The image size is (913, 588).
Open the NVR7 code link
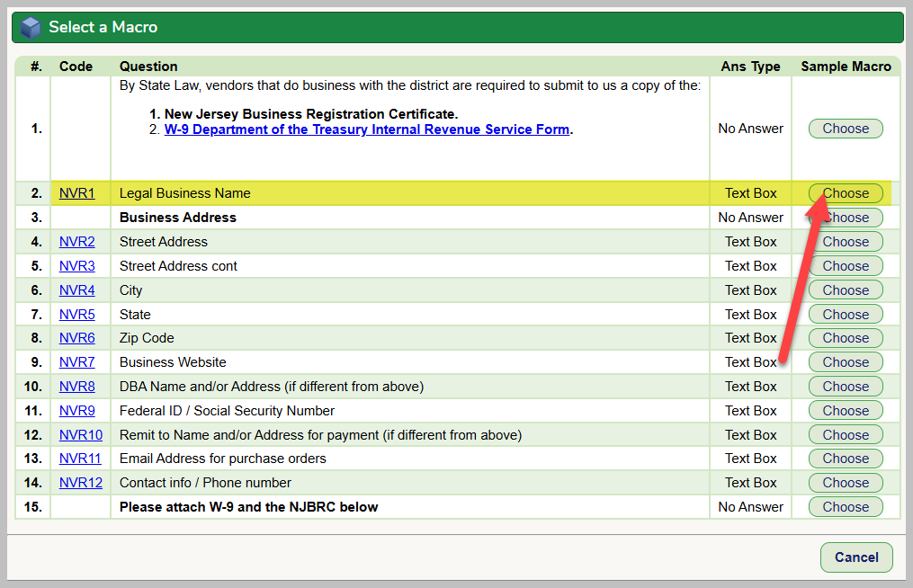(x=76, y=362)
